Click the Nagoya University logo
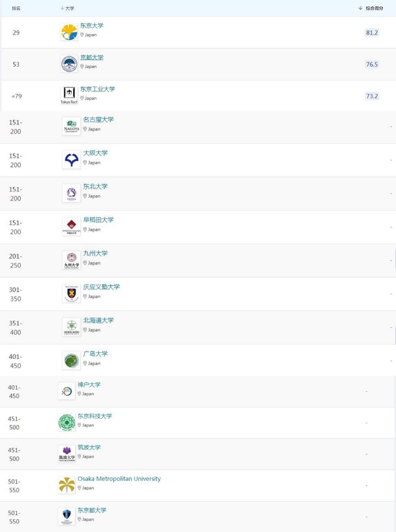This screenshot has width=396, height=532. [71, 126]
